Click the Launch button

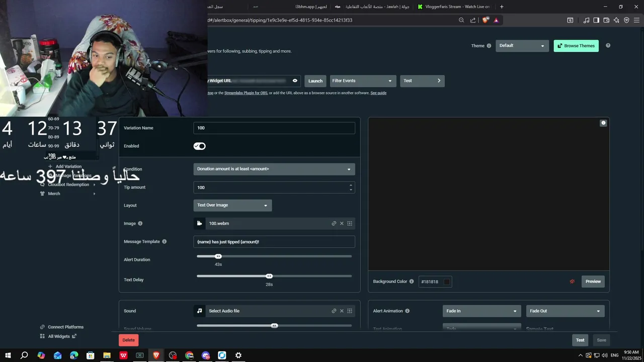click(x=315, y=81)
